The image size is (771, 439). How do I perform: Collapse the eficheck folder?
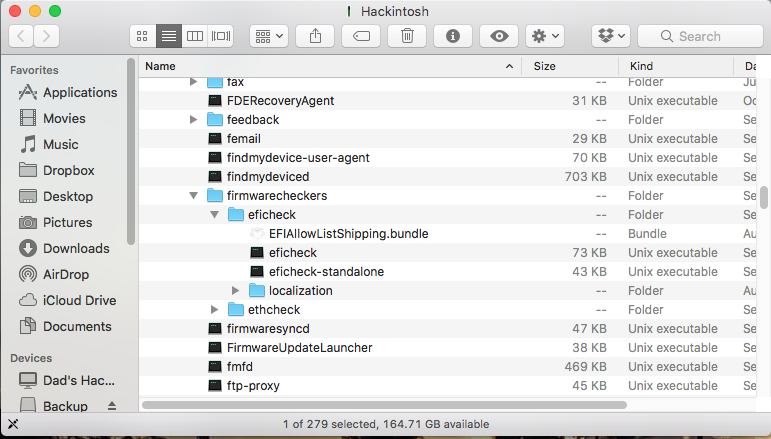click(214, 215)
